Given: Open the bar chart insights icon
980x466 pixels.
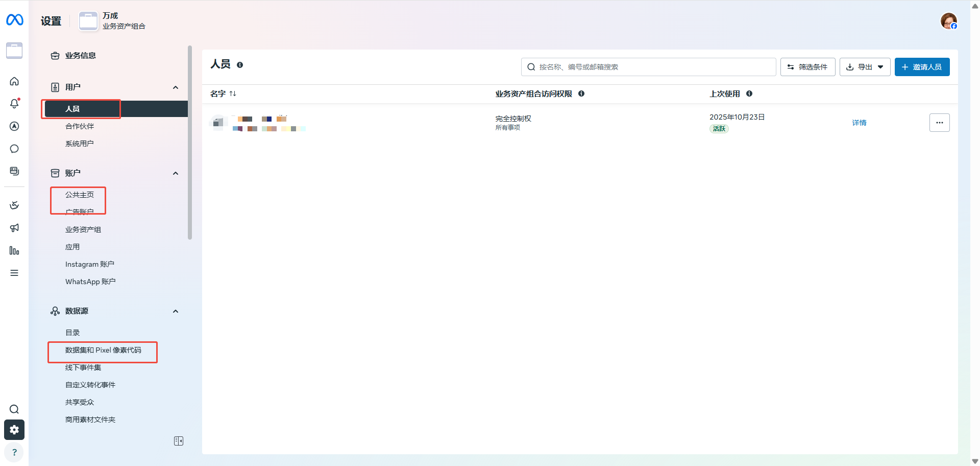Looking at the screenshot, I should tap(14, 250).
